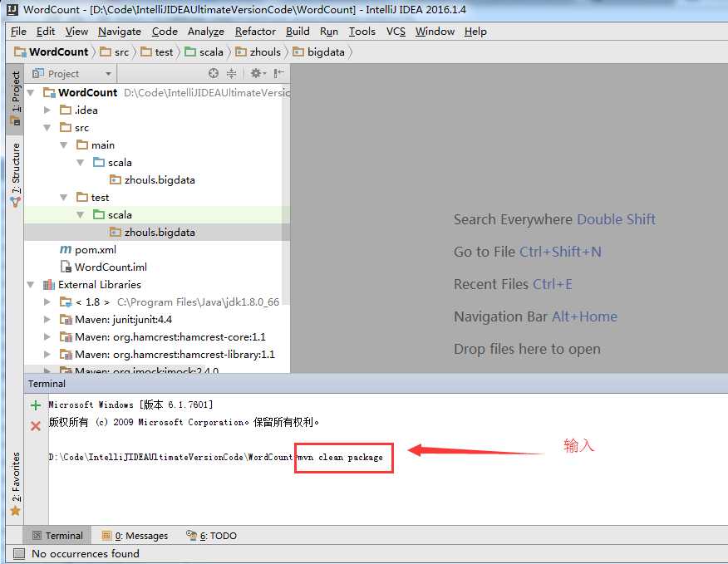Viewport: 728px width, 564px height.
Task: Collapse the test folder
Action: coord(64,198)
